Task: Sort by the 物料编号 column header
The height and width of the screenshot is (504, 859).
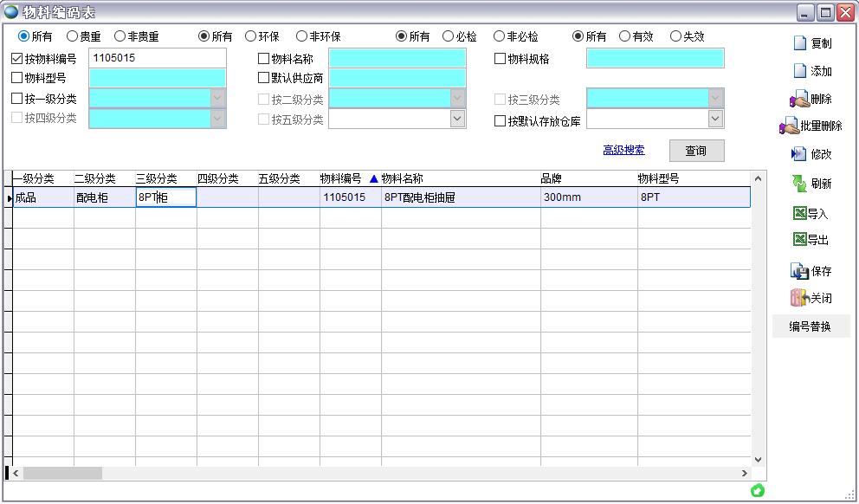Action: click(x=340, y=178)
